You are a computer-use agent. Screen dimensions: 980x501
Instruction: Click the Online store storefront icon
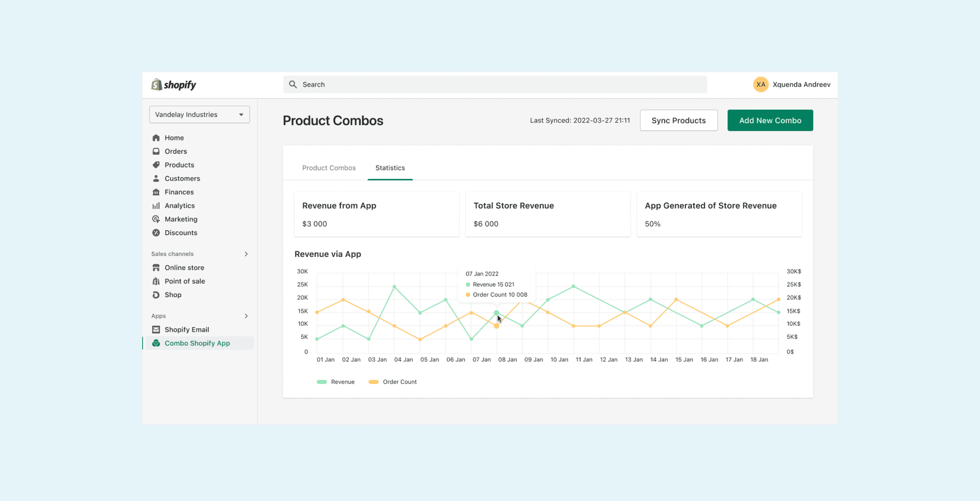click(156, 268)
